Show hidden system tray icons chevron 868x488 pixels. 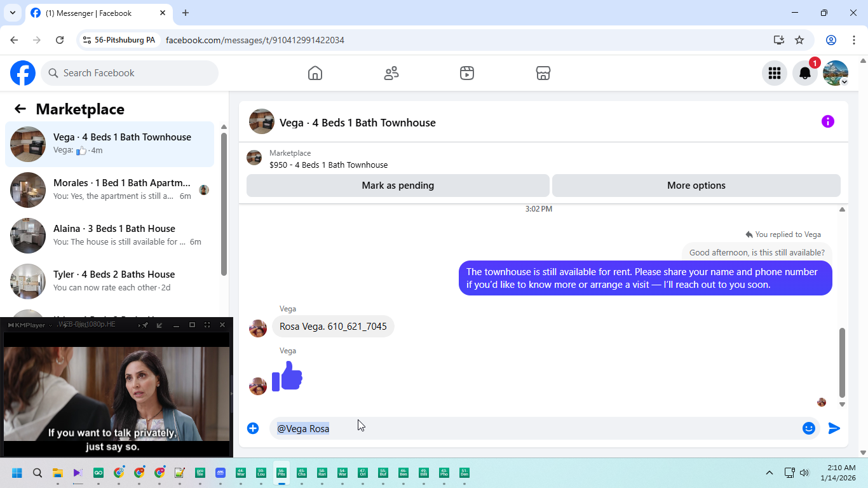coord(770,473)
